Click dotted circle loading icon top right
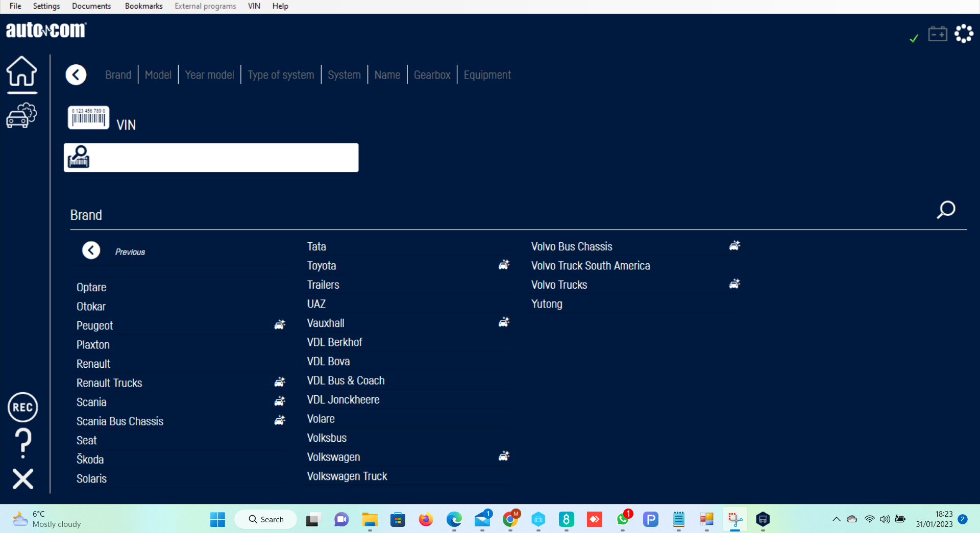 coord(964,34)
